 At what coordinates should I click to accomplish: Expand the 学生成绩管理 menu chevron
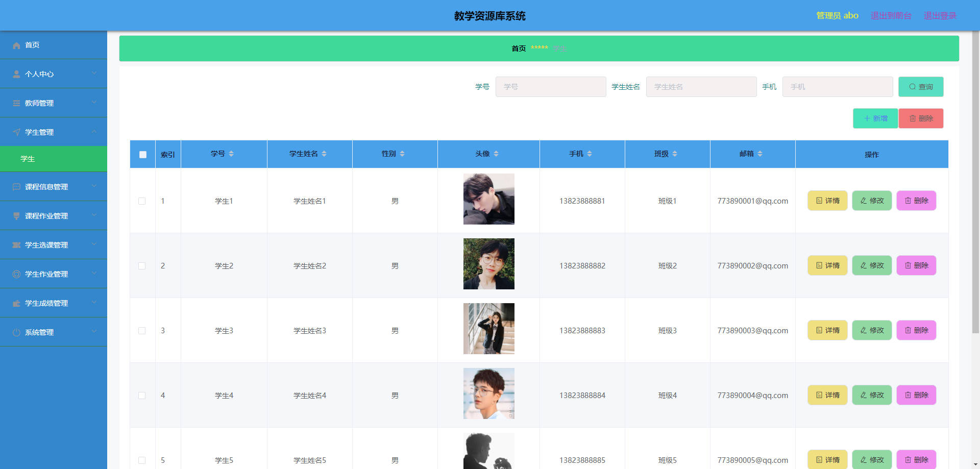[94, 303]
